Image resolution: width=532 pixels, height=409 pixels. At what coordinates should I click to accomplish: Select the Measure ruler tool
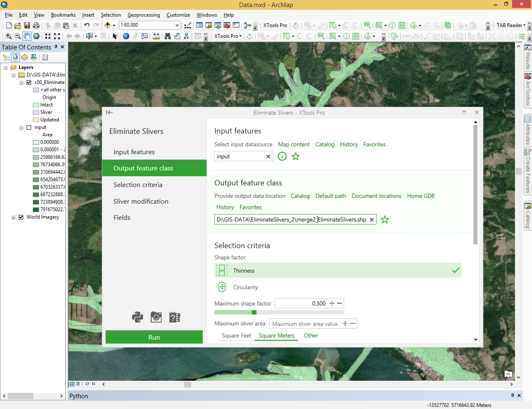[156, 36]
